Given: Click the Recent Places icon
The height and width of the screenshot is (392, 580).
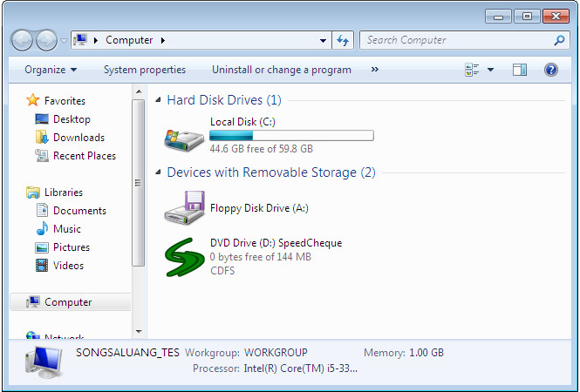Looking at the screenshot, I should pyautogui.click(x=42, y=156).
